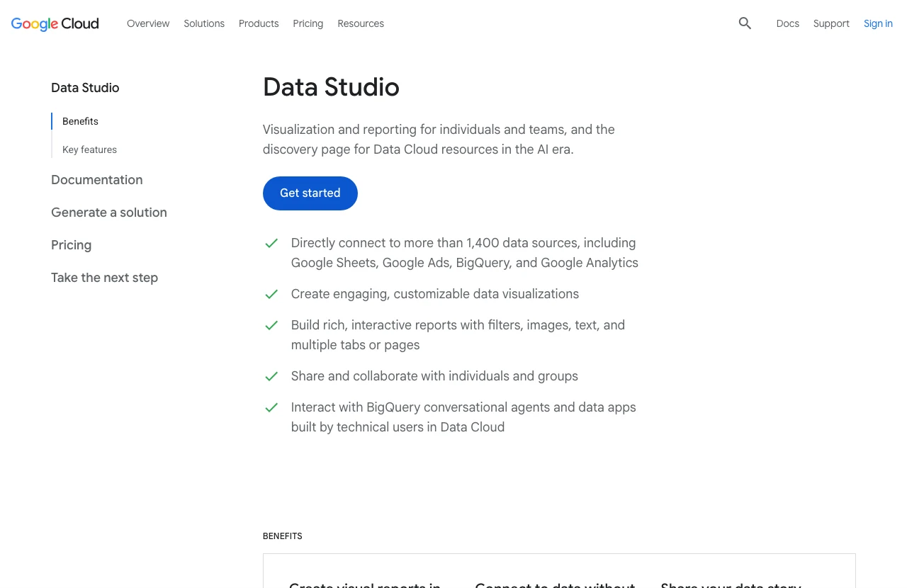
Task: Jump to Benefits section in sidebar
Action: (80, 121)
